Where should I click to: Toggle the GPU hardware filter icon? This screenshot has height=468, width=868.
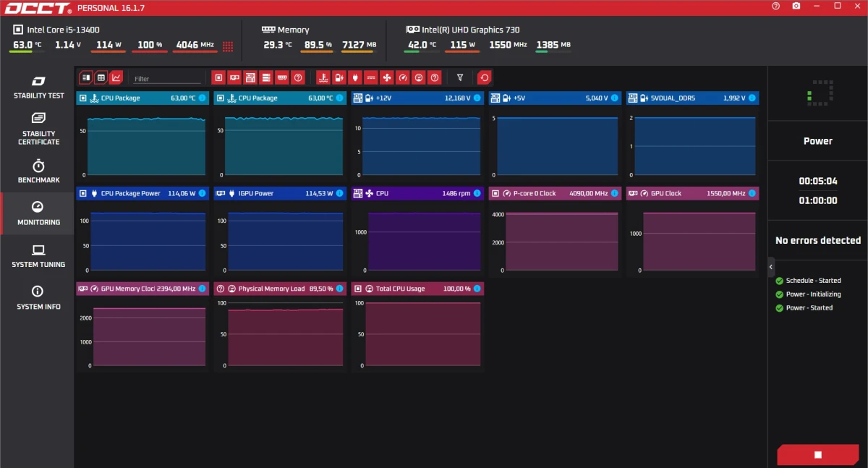tap(234, 77)
